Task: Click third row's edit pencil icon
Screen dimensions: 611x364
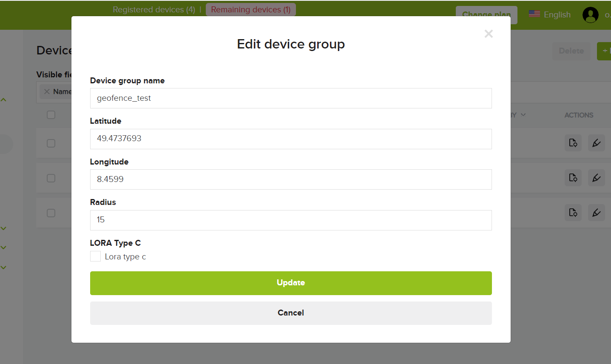Action: 596,213
